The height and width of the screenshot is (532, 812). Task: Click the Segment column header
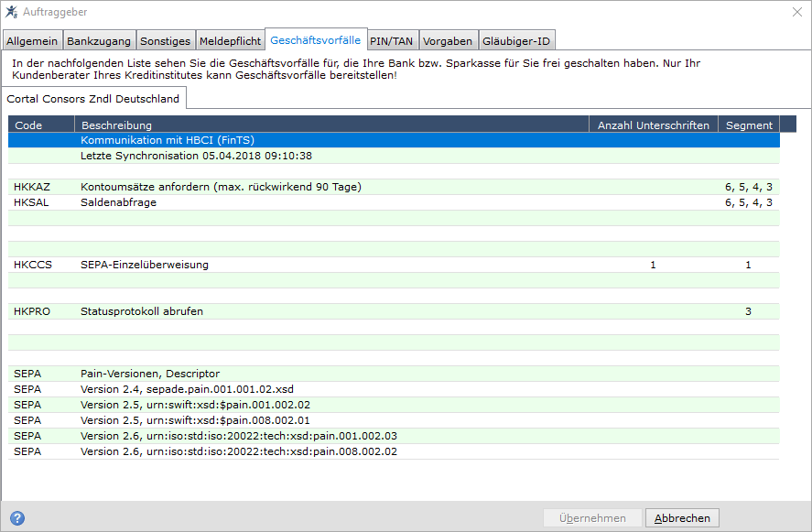749,125
